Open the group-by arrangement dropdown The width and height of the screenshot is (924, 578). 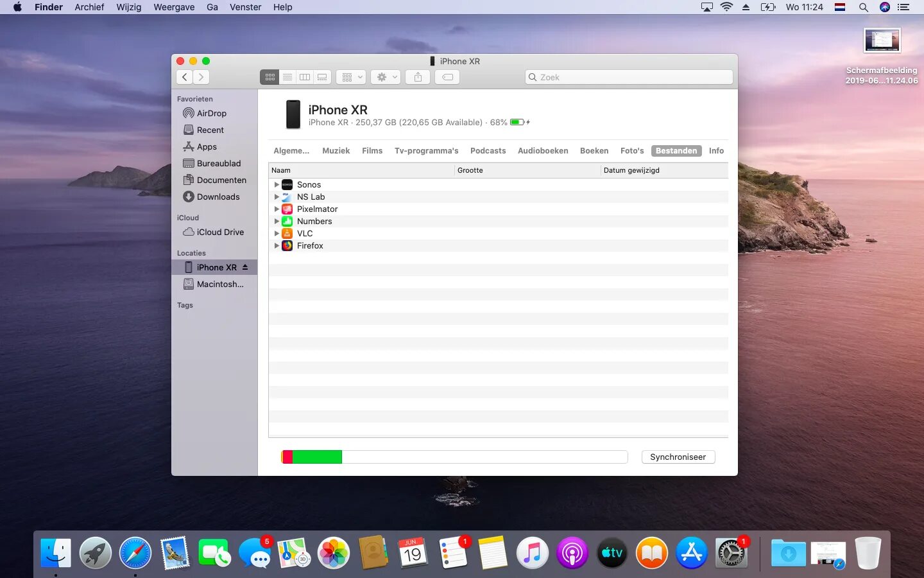tap(351, 77)
